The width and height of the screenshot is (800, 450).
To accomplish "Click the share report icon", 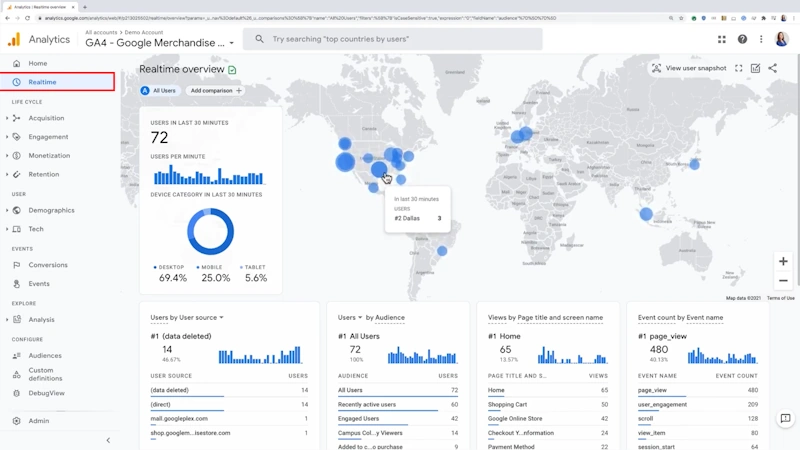I will tap(773, 68).
